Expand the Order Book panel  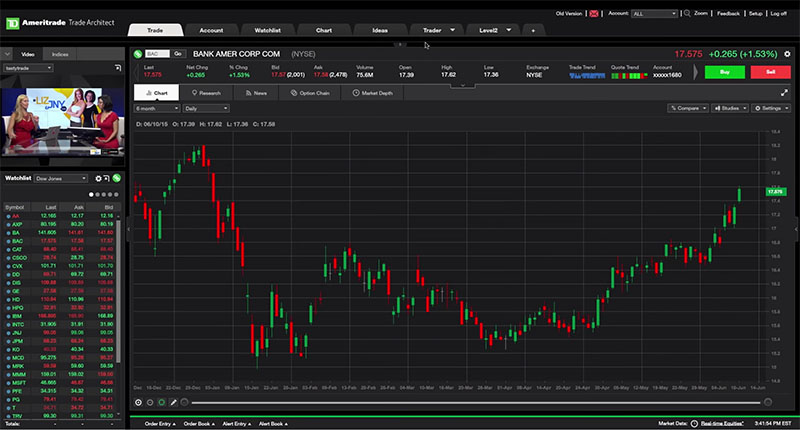(x=199, y=424)
